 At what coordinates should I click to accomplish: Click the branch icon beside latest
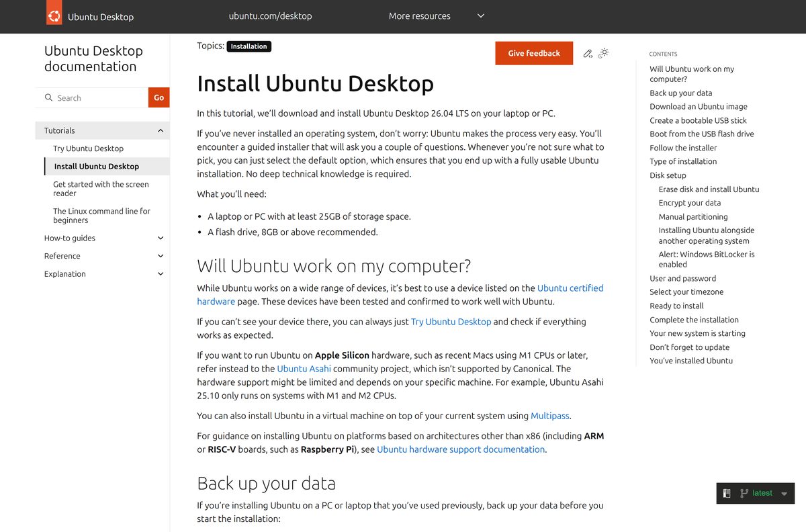(x=744, y=493)
